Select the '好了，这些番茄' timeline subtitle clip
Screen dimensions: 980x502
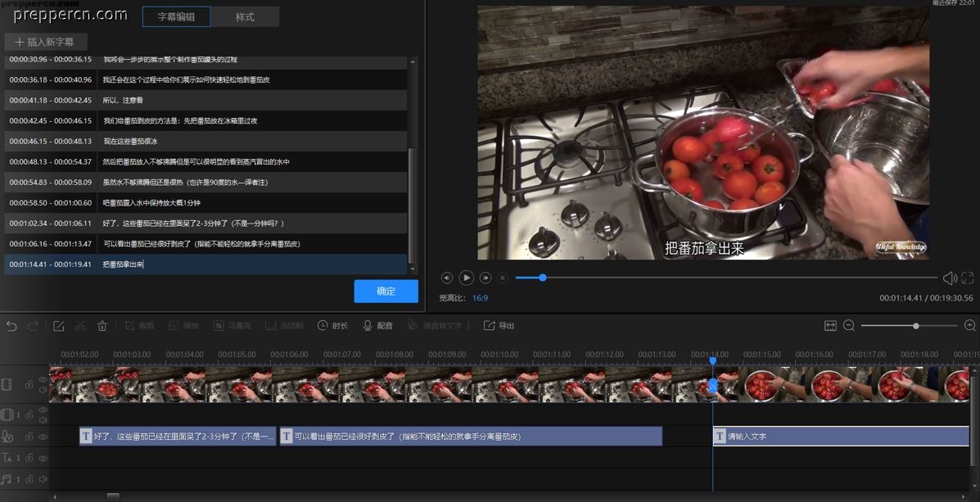coord(178,436)
